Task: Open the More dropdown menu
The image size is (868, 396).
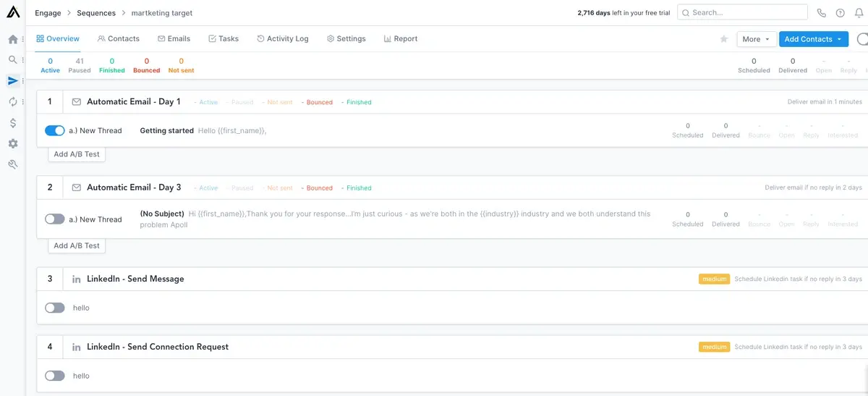Action: click(756, 39)
